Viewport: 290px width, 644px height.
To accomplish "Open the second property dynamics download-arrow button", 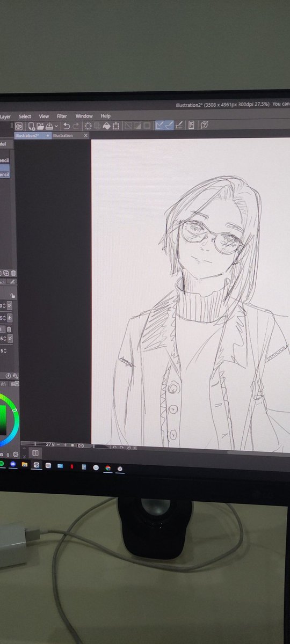I will pyautogui.click(x=10, y=318).
